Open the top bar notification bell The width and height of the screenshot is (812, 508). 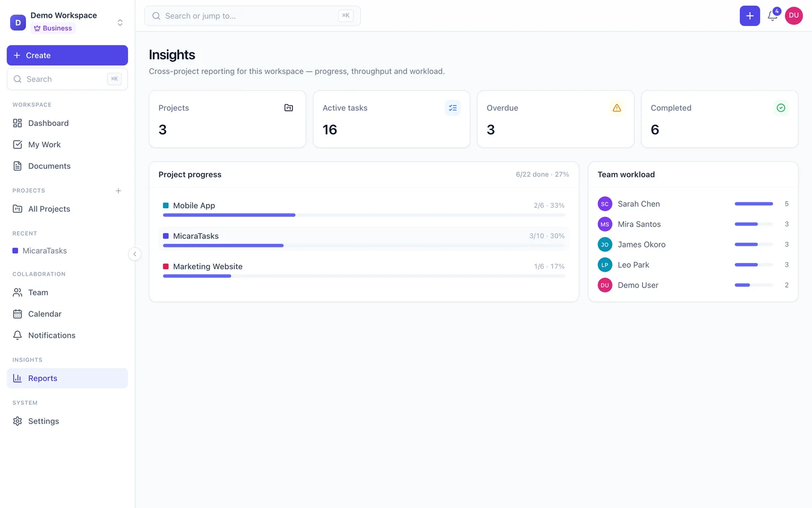click(772, 16)
